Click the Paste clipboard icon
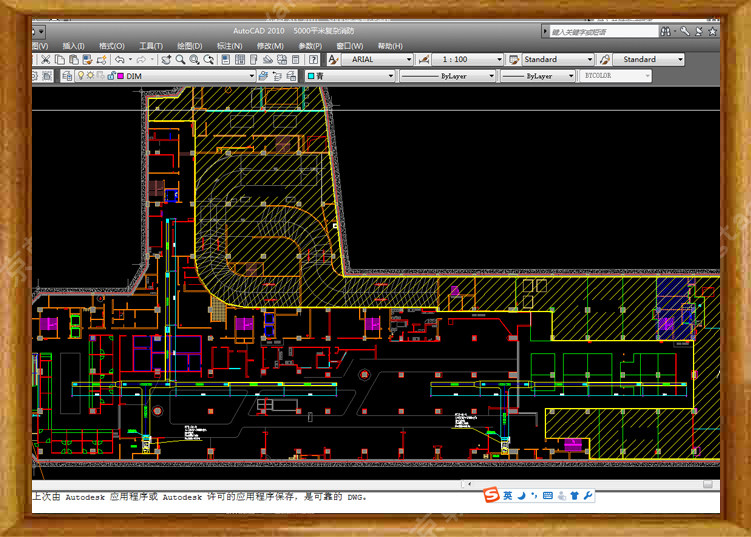 point(74,59)
